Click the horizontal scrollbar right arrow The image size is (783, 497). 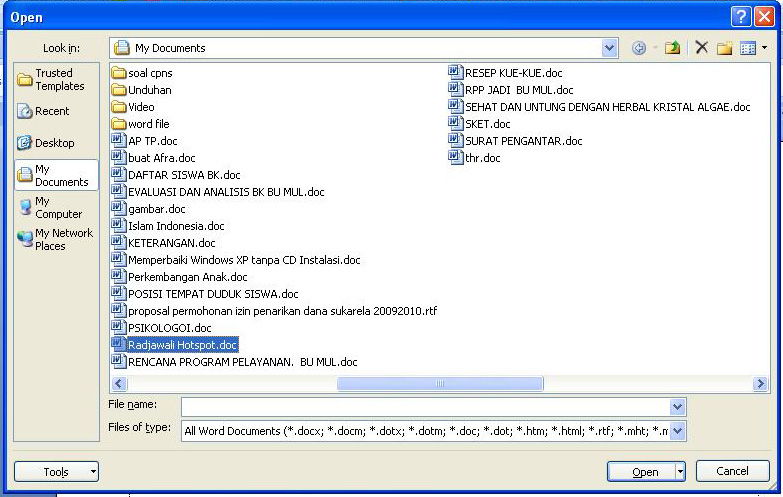760,384
